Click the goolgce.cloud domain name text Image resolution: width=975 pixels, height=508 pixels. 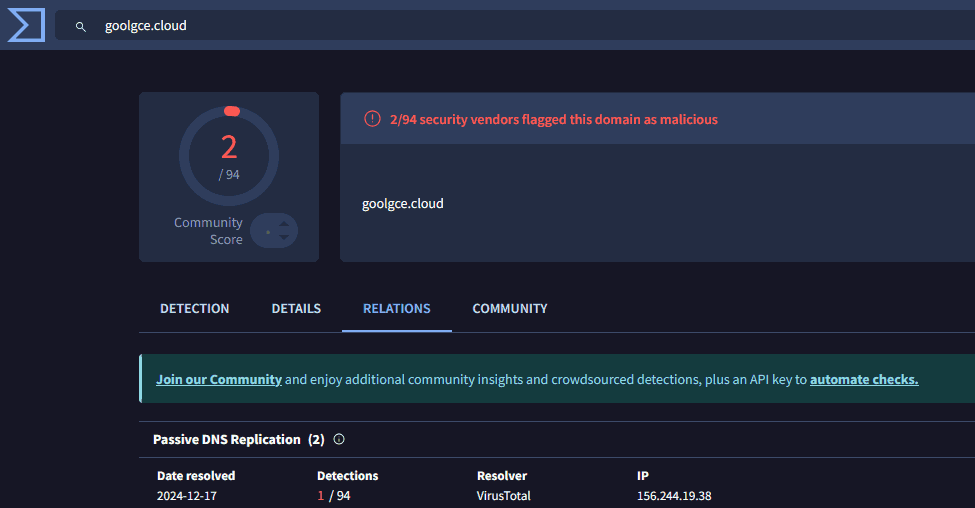[403, 204]
